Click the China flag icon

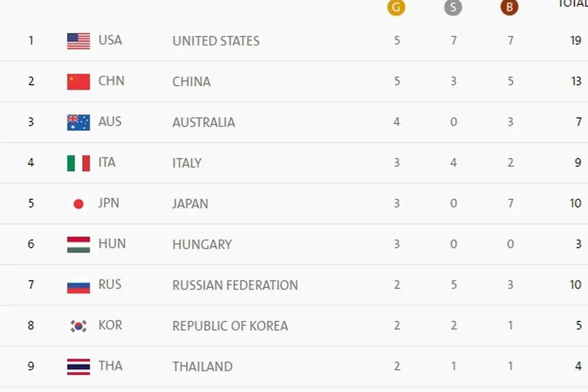pyautogui.click(x=78, y=82)
